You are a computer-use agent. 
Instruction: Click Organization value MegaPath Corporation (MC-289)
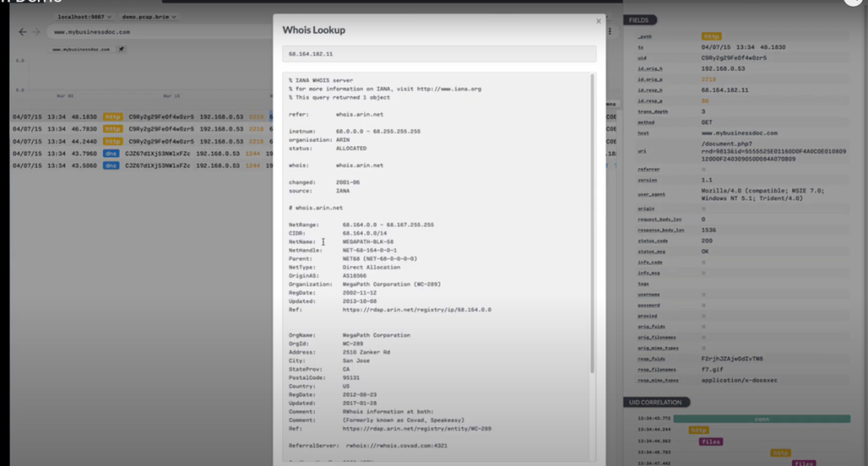(391, 284)
